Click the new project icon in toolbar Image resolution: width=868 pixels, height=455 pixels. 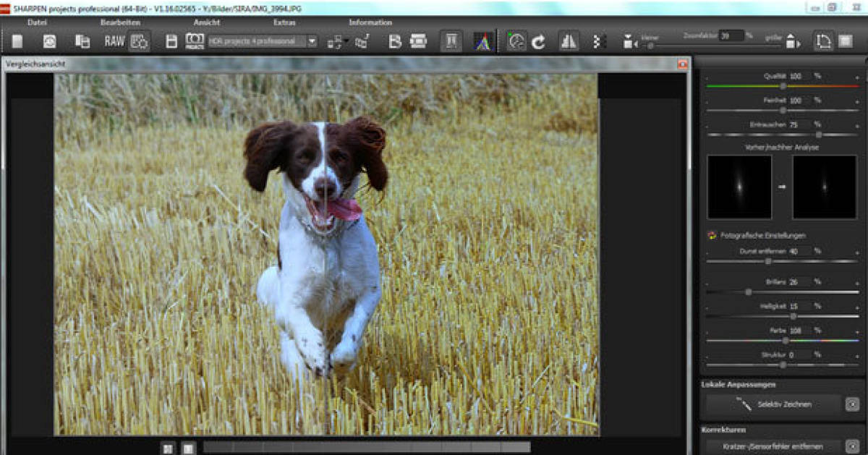(x=17, y=41)
